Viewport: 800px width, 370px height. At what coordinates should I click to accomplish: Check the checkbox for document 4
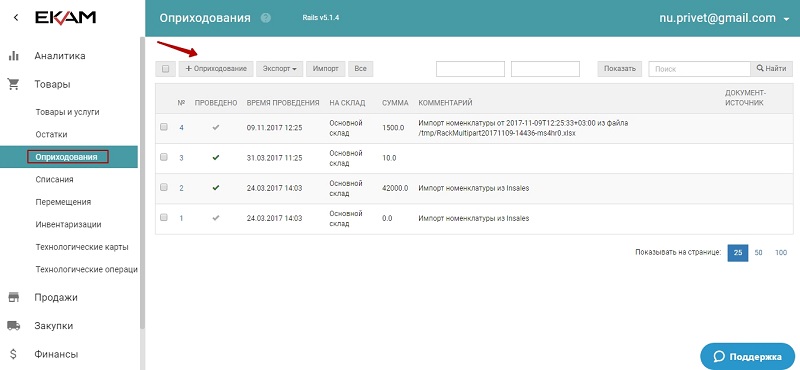(x=164, y=127)
